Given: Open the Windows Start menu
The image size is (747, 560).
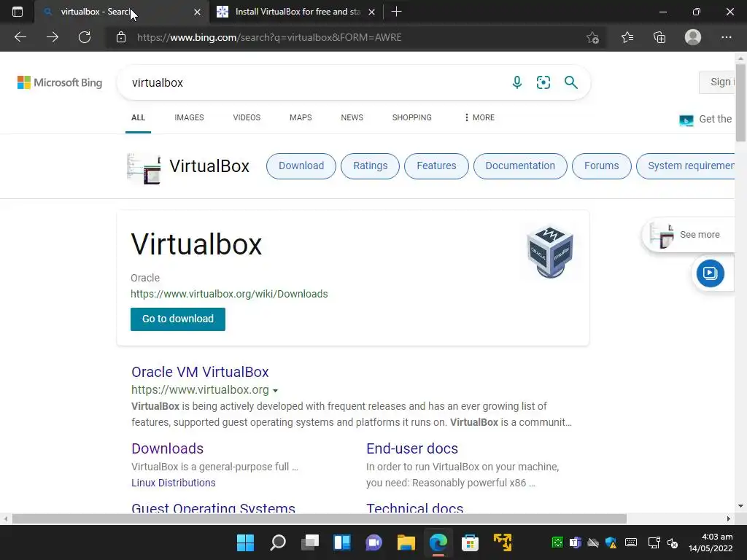Looking at the screenshot, I should tap(245, 542).
